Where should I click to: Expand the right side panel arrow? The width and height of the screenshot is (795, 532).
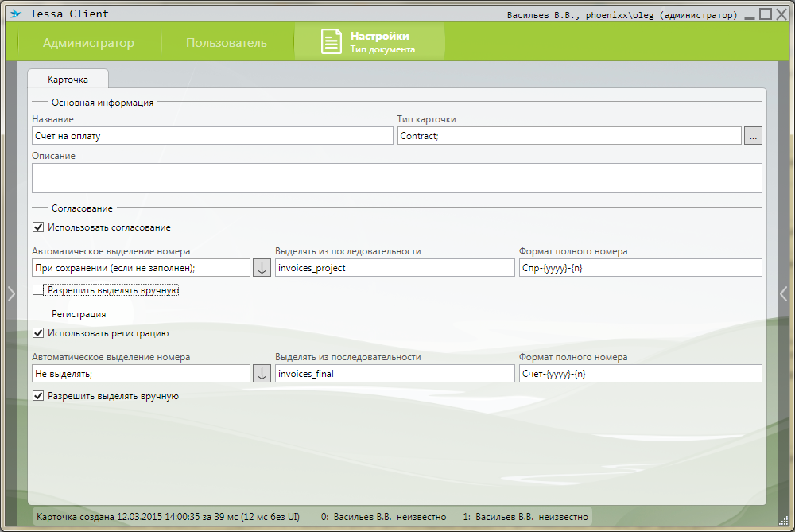click(784, 293)
